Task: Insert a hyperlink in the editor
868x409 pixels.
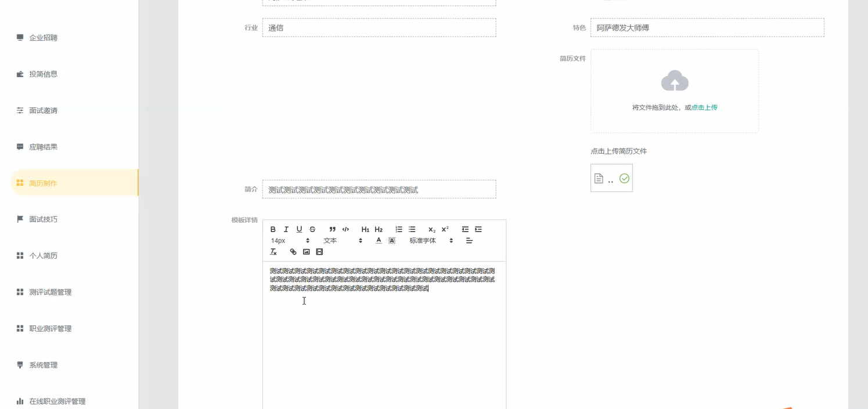Action: pyautogui.click(x=293, y=251)
